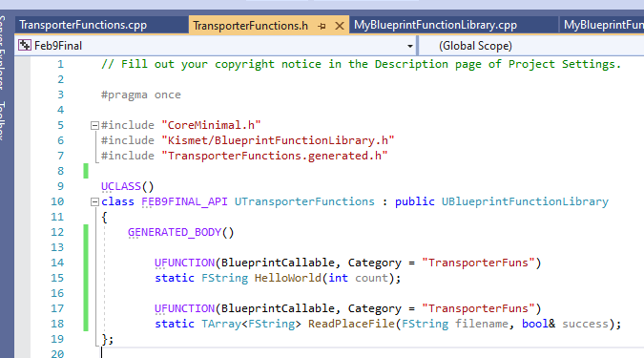Screen dimensions: 644x358
Task: Click "CoreMinimal.h" include string
Action: (x=211, y=125)
